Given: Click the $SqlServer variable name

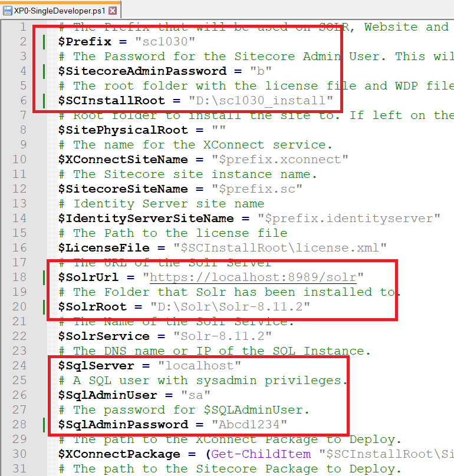Looking at the screenshot, I should 96,365.
